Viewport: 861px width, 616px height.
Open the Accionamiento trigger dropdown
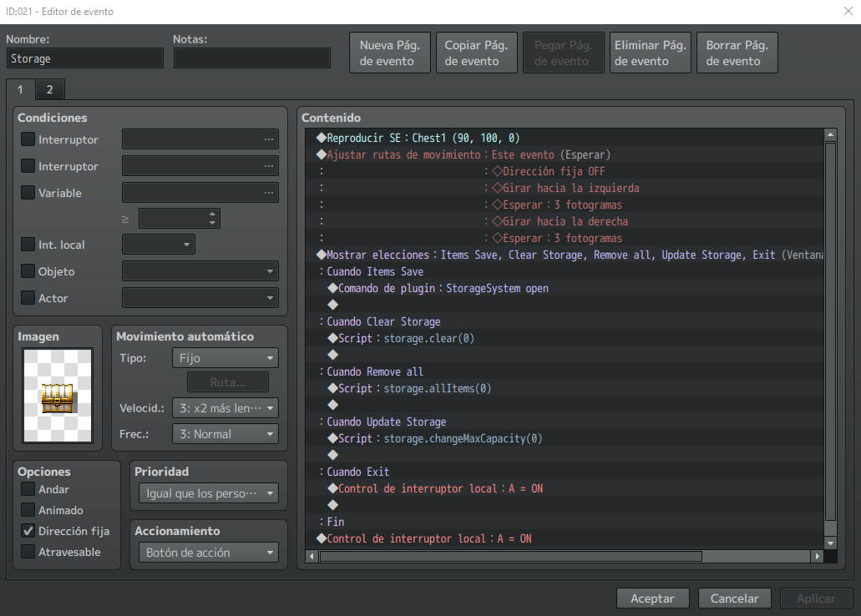(209, 553)
